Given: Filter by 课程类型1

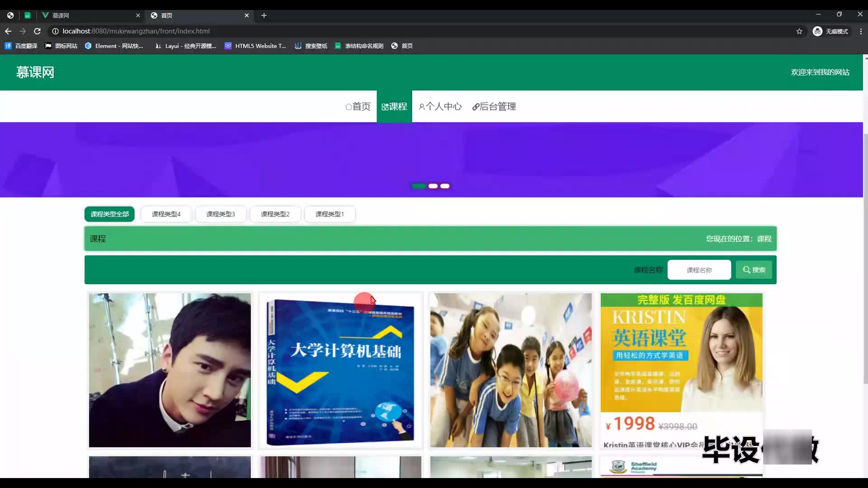Looking at the screenshot, I should point(330,214).
